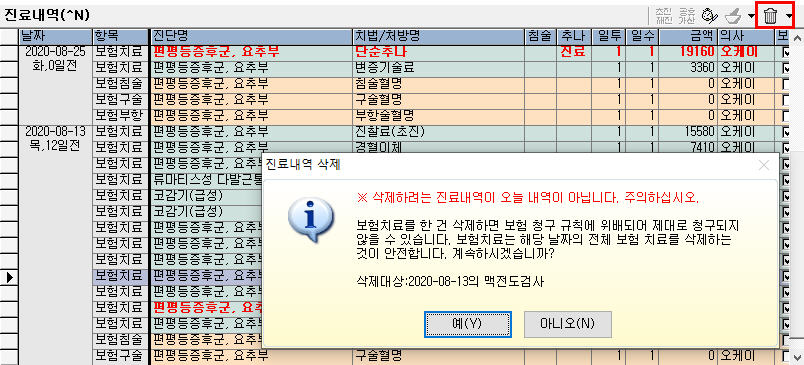The image size is (804, 365).
Task: Select the amount cell 19160
Action: click(688, 52)
